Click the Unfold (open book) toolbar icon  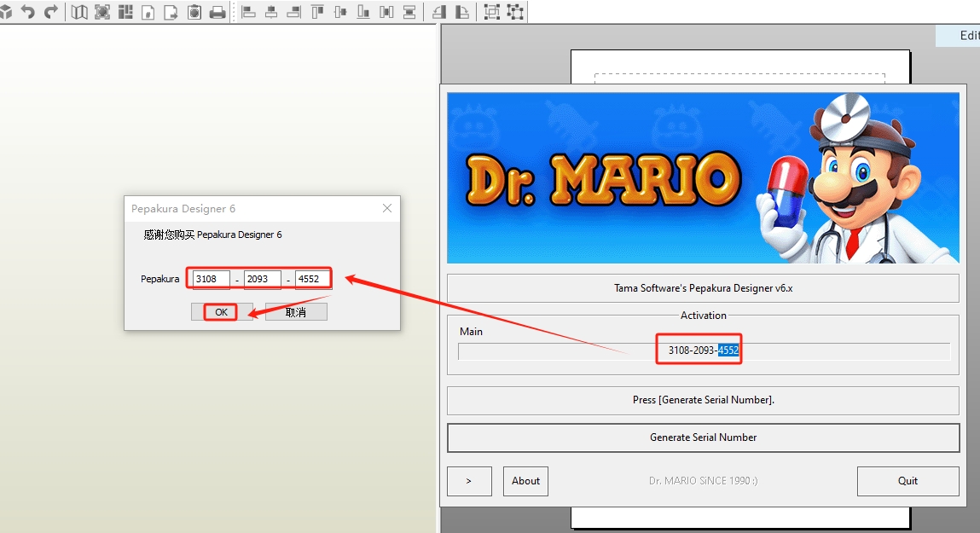tap(79, 12)
